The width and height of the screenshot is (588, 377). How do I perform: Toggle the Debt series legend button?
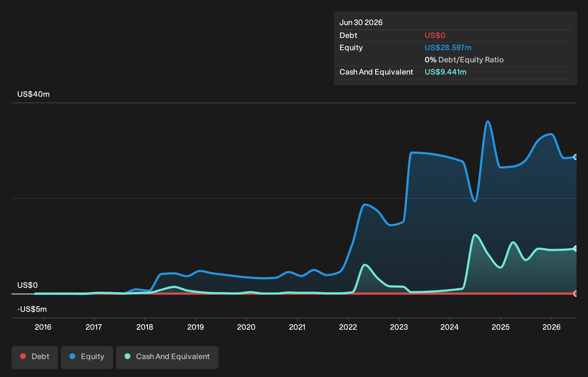(35, 357)
